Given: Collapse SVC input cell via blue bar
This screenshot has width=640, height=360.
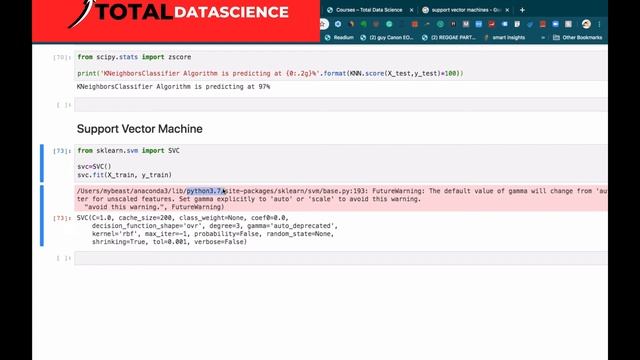Looking at the screenshot, I should [42, 163].
